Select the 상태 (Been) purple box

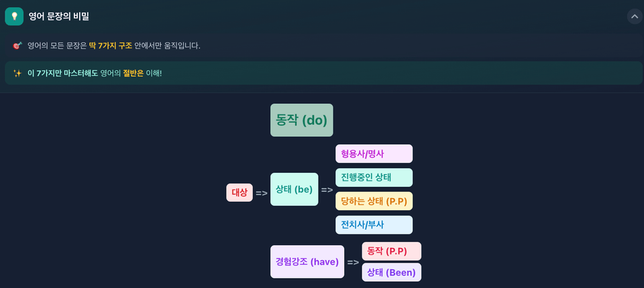pyautogui.click(x=391, y=273)
